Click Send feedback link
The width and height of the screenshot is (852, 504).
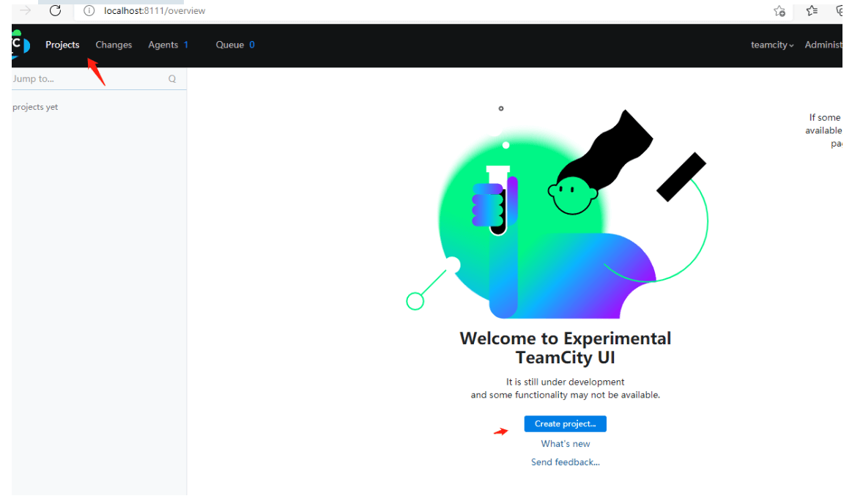(565, 462)
